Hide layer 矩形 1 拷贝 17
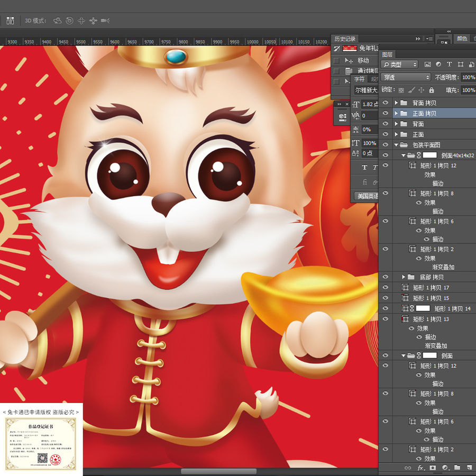The width and height of the screenshot is (476, 476). pos(386,287)
